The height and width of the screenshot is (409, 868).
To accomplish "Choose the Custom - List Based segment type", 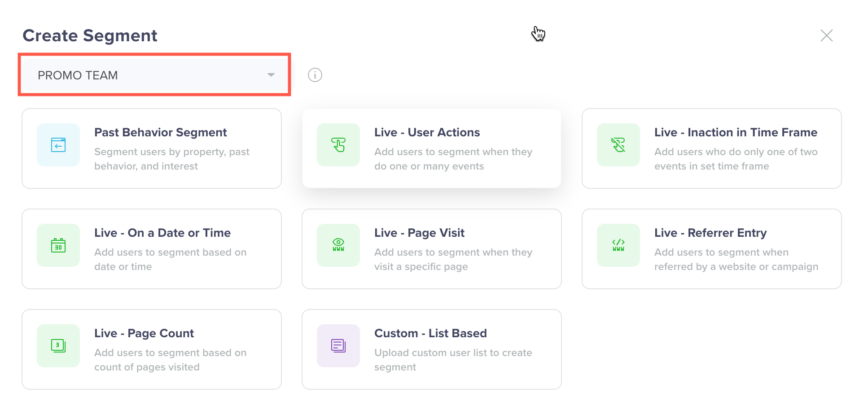I will 431,349.
